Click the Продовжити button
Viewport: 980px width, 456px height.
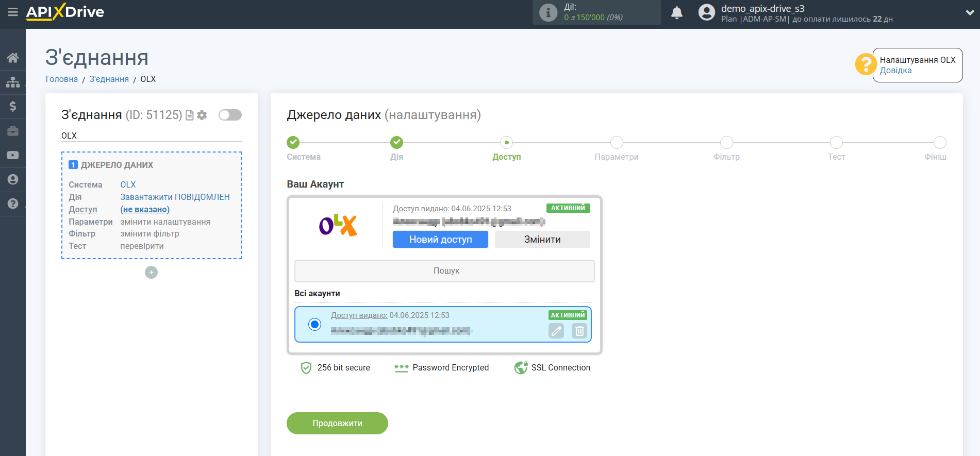tap(337, 423)
